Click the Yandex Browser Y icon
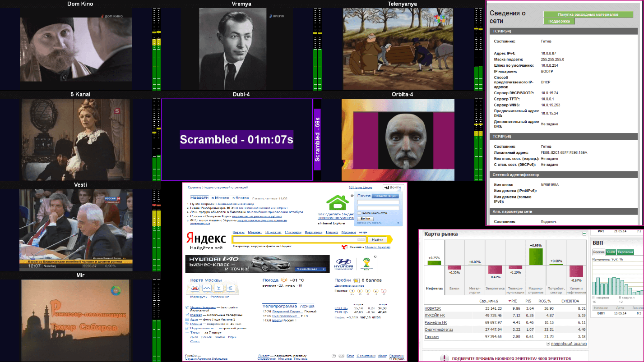This screenshot has height=362, width=644. click(x=344, y=247)
